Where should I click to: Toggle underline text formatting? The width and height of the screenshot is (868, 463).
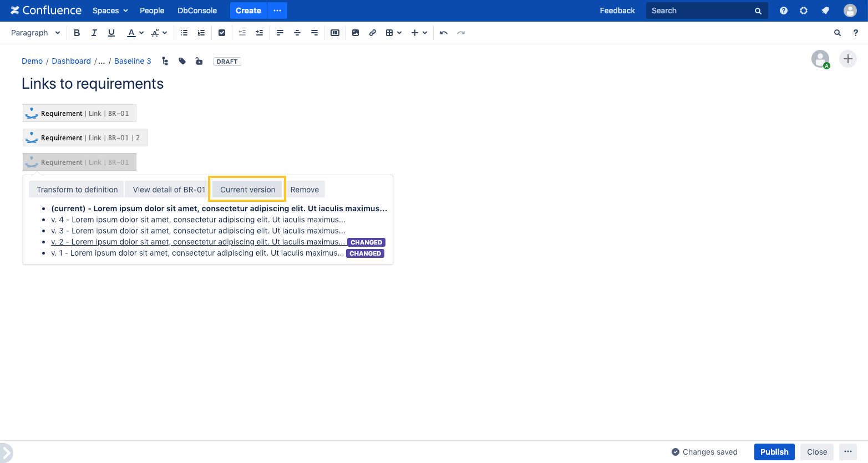[111, 33]
